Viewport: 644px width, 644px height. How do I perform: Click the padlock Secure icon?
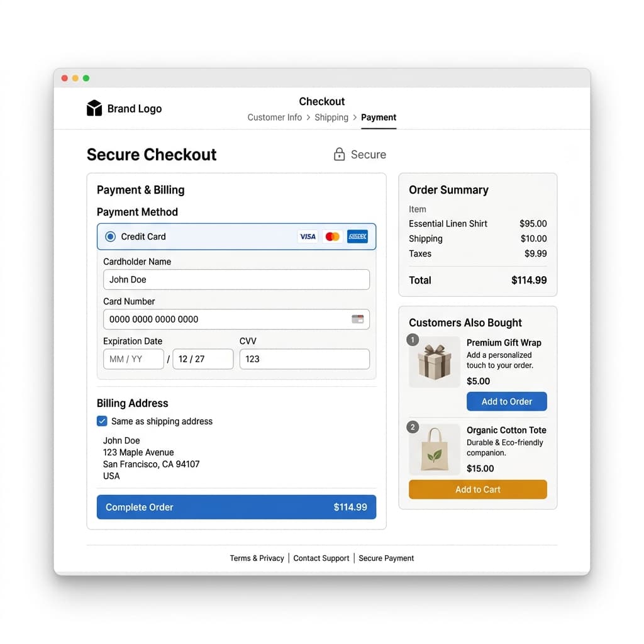coord(339,154)
